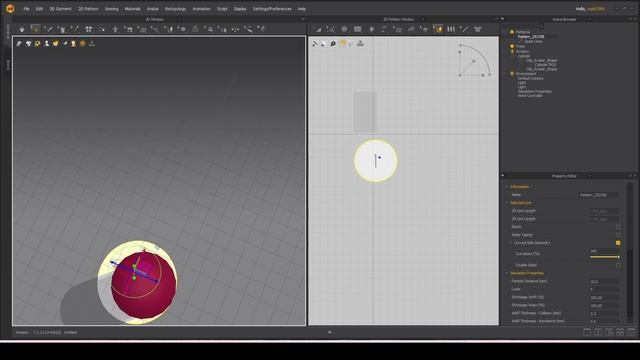Click the rectangle tool in 2D toolbar
This screenshot has width=640, height=360.
coord(358,29)
